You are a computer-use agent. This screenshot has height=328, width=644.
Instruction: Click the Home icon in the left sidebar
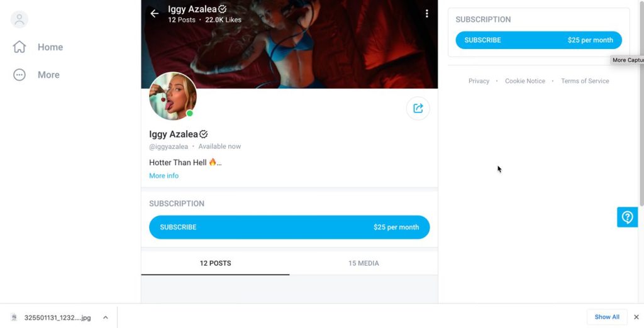(x=19, y=47)
